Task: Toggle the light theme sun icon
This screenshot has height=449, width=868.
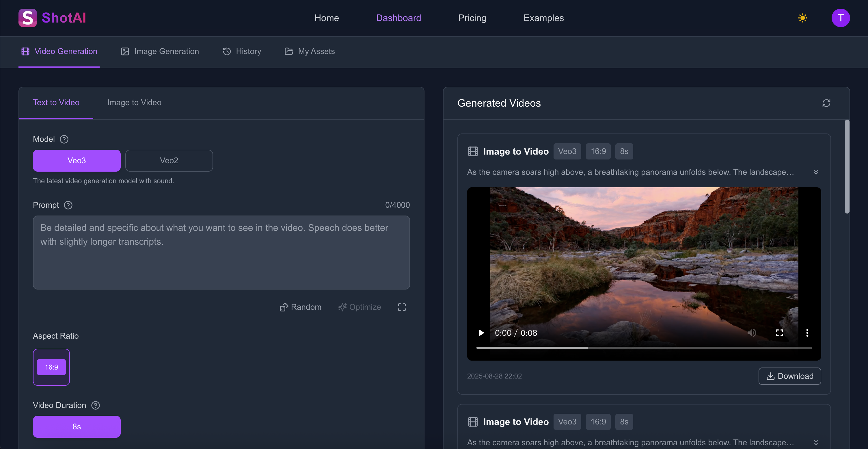Action: click(803, 18)
